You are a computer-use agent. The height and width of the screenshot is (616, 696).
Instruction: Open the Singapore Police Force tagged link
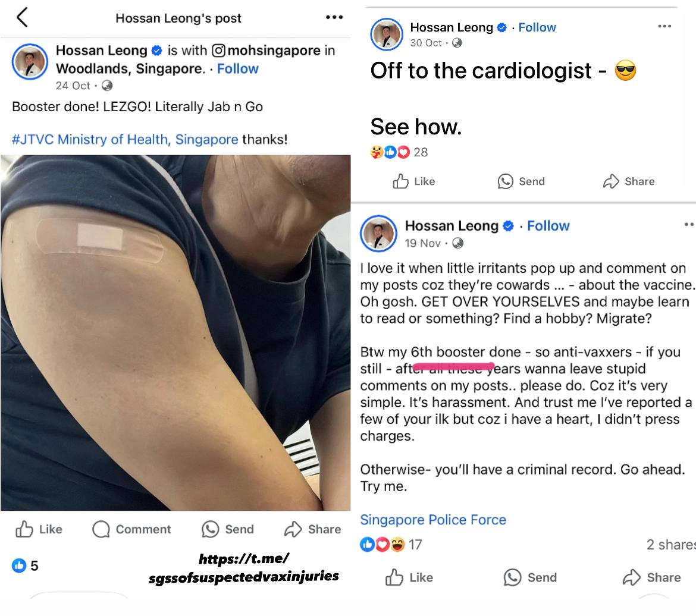pos(433,520)
